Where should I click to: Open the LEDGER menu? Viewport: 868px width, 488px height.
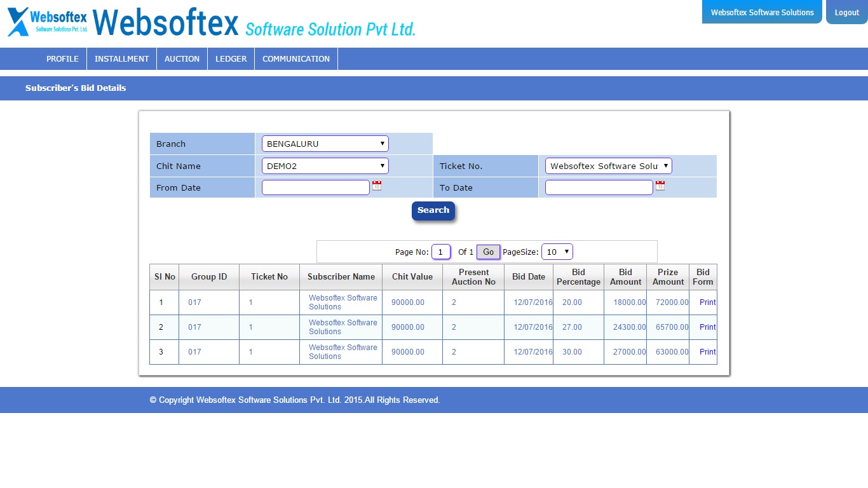coord(231,58)
